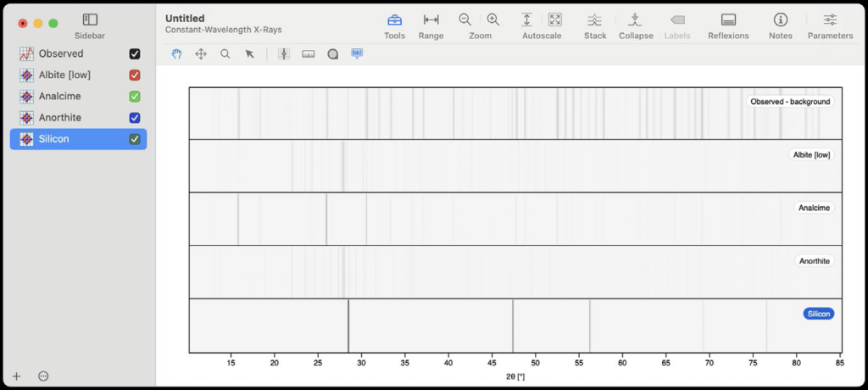
Task: Open the ellipsis actions menu
Action: 44,376
